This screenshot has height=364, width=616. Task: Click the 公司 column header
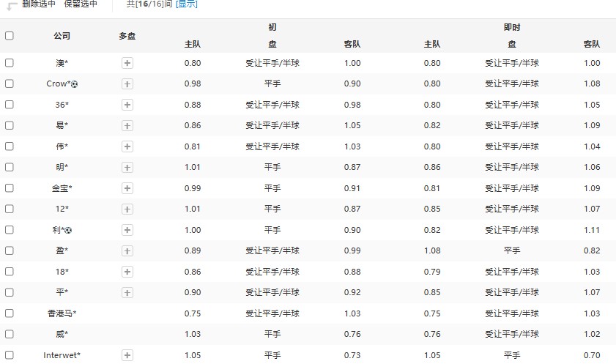[x=62, y=36]
